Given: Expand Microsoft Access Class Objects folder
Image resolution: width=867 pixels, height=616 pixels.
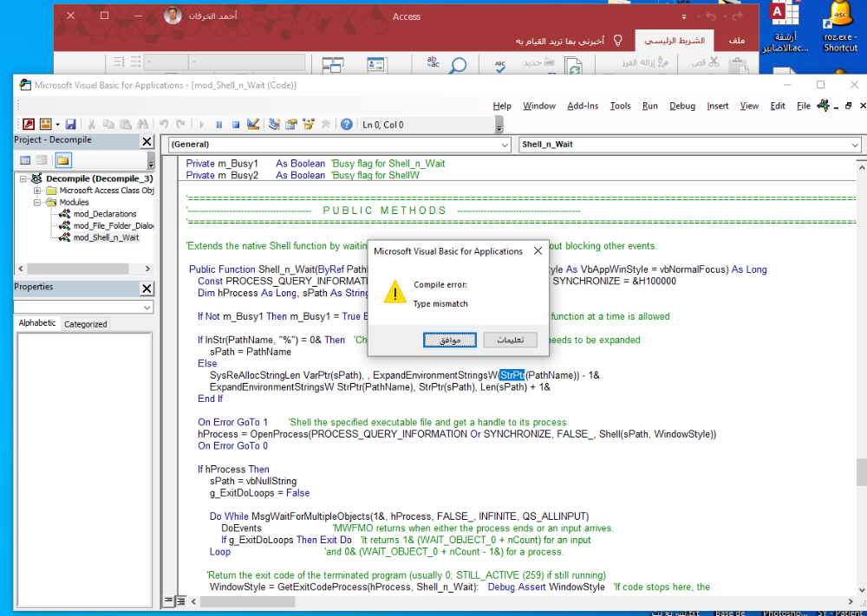Looking at the screenshot, I should [37, 191].
